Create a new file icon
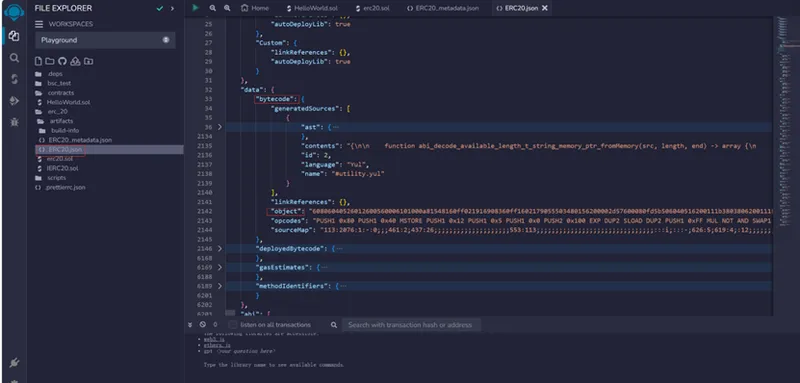Image resolution: width=800 pixels, height=383 pixels. [x=38, y=61]
